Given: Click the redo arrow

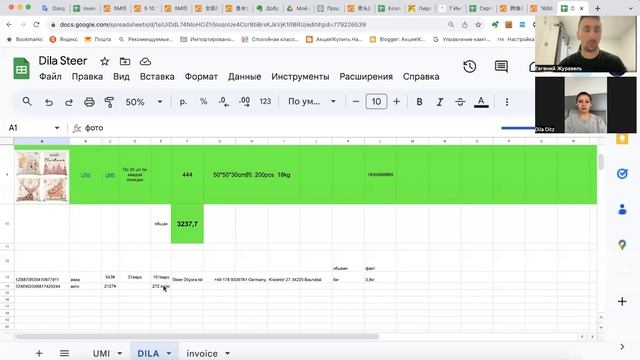Looking at the screenshot, I should [69, 102].
